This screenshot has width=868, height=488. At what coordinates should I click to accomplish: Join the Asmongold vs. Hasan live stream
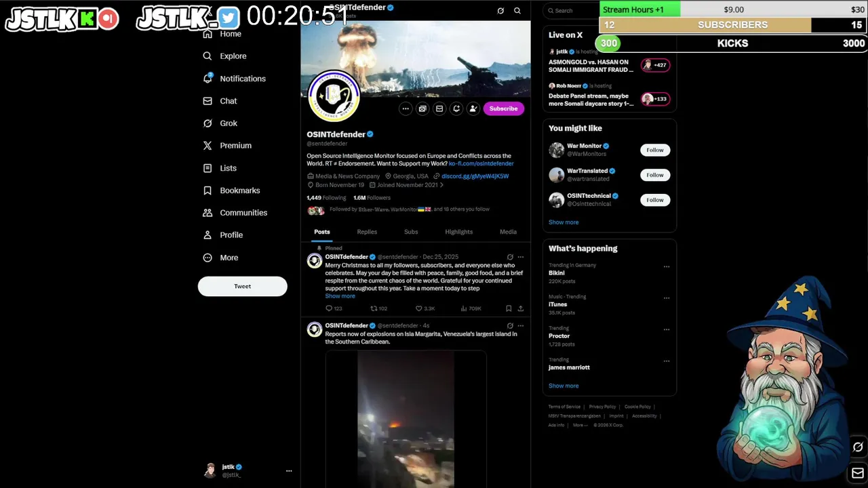coord(609,61)
